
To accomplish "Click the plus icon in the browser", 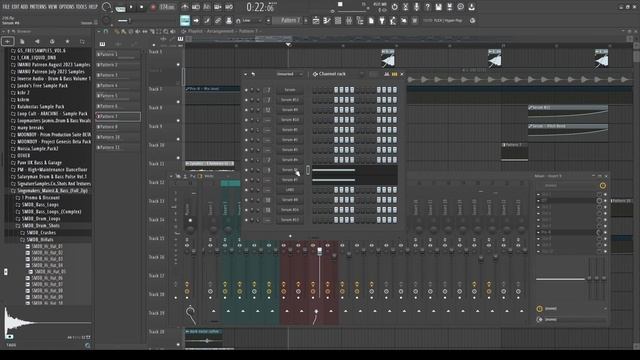I will pyautogui.click(x=7, y=41).
